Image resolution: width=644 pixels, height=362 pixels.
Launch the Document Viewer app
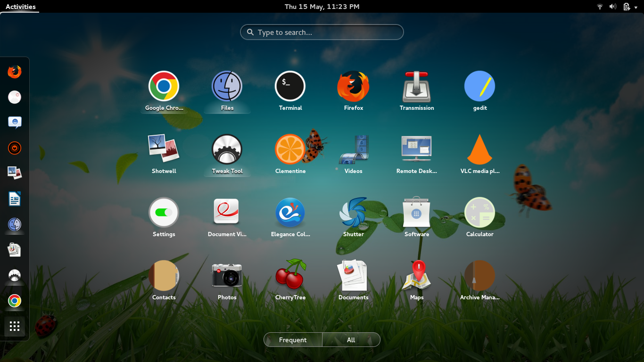pyautogui.click(x=227, y=218)
